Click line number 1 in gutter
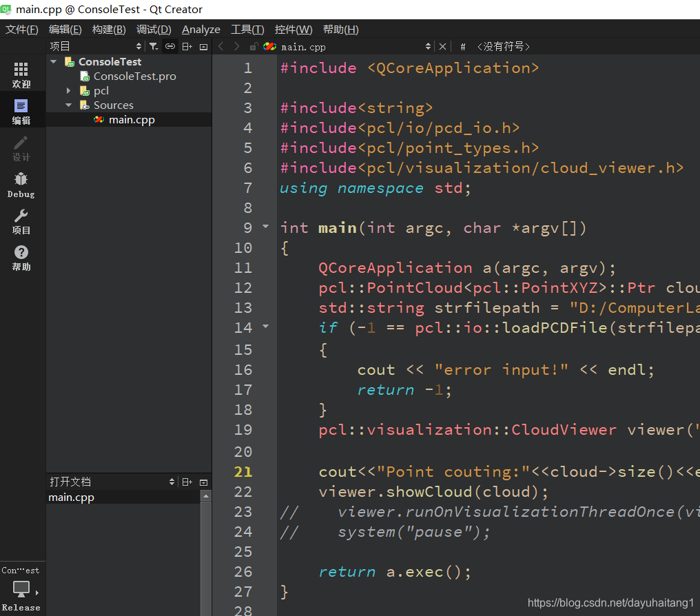 coord(248,68)
